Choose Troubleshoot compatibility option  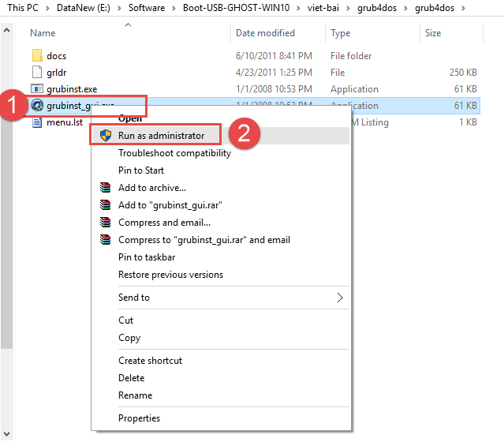coord(174,153)
